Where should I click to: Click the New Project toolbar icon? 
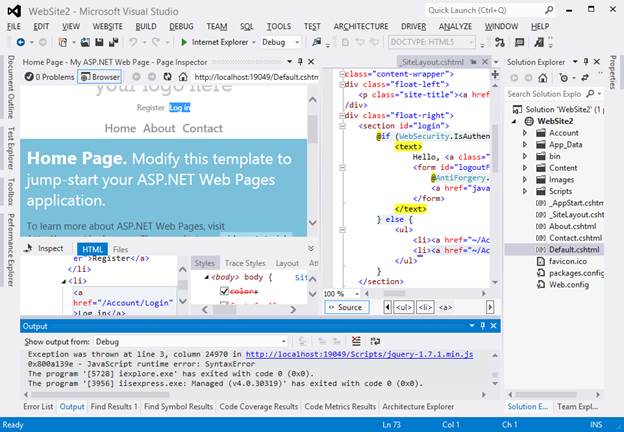coord(62,42)
